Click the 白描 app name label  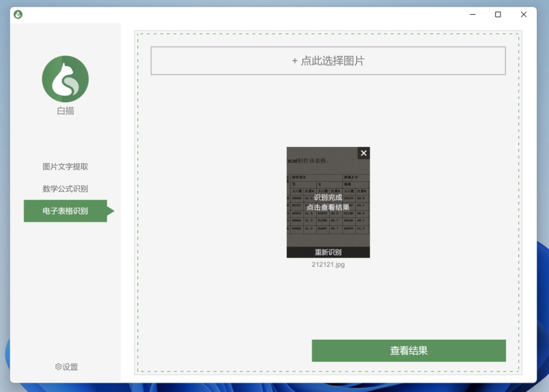(x=66, y=111)
